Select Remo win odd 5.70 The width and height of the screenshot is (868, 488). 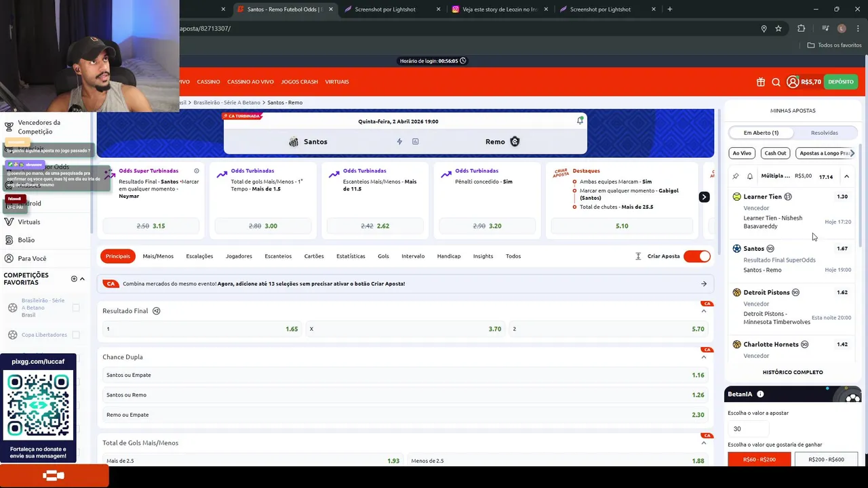point(608,329)
